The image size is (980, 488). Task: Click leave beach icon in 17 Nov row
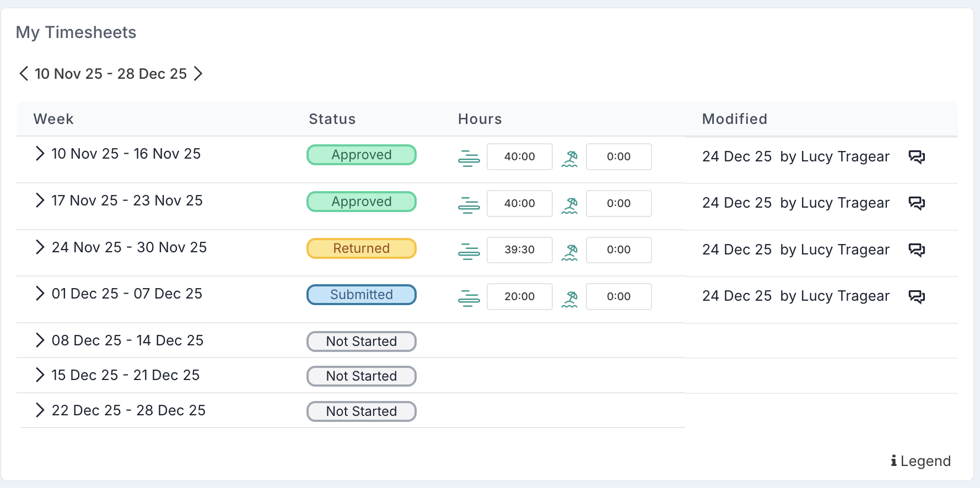pyautogui.click(x=569, y=205)
